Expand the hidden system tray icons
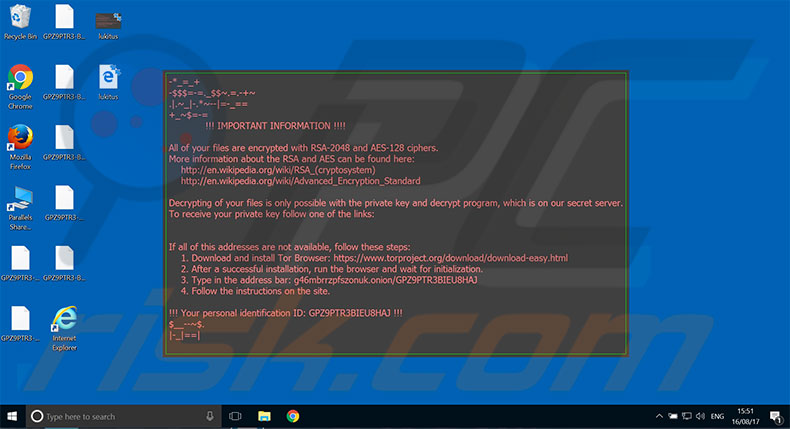 660,416
